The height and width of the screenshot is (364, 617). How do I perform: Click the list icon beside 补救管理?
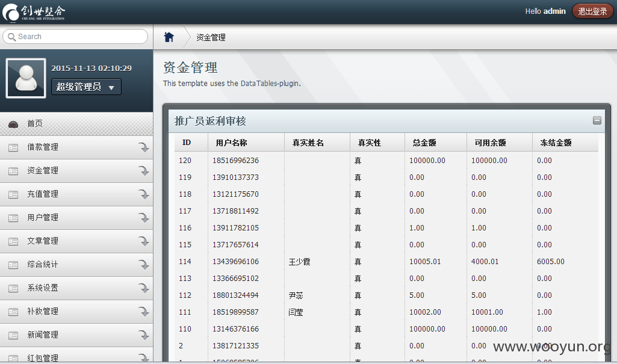click(x=13, y=312)
